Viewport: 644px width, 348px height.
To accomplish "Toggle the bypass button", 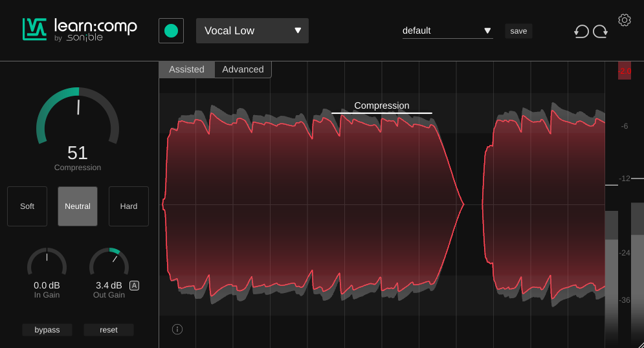I will coord(47,330).
